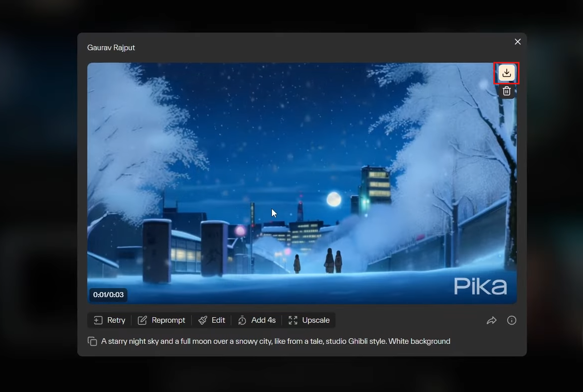Select the Upscale expand-arrows icon
The width and height of the screenshot is (583, 392).
[293, 320]
